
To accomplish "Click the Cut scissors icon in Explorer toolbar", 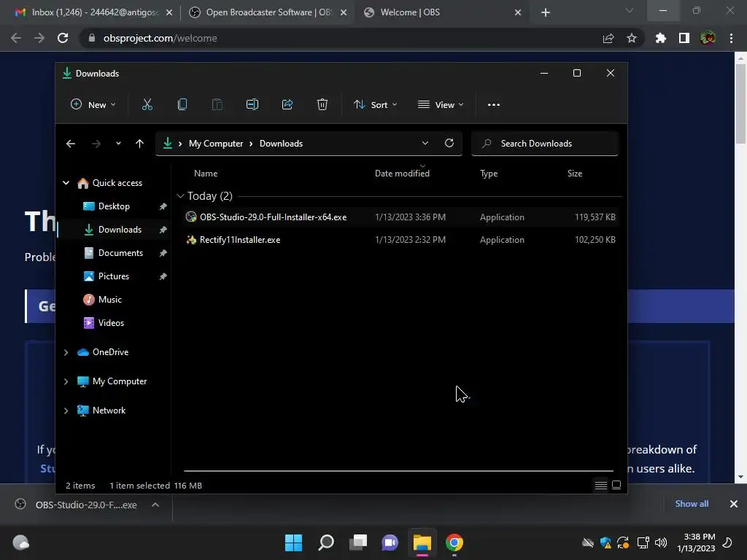I will click(x=147, y=105).
